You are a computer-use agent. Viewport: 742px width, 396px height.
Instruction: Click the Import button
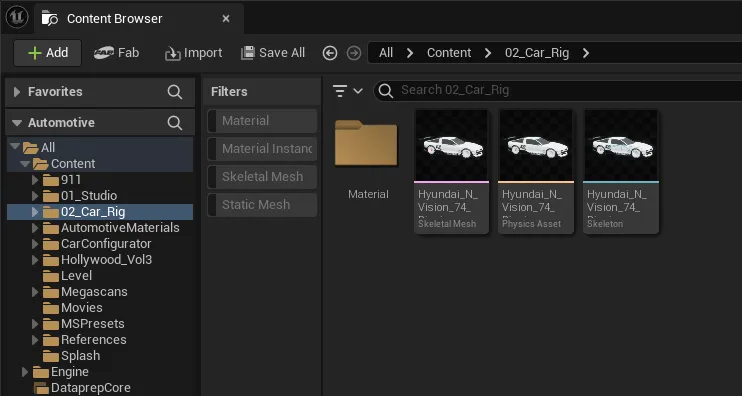(x=194, y=53)
